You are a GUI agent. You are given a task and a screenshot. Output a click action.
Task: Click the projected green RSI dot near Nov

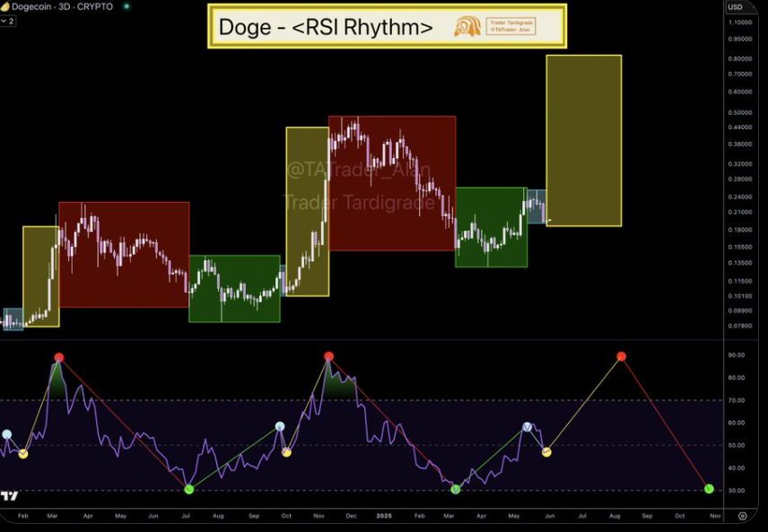[x=709, y=488]
